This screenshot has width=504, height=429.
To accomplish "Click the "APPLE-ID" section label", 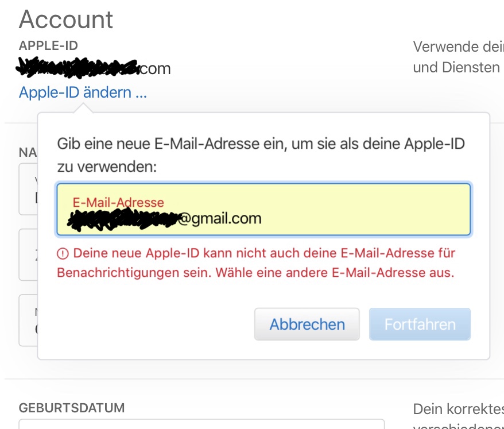I will 48,45.
